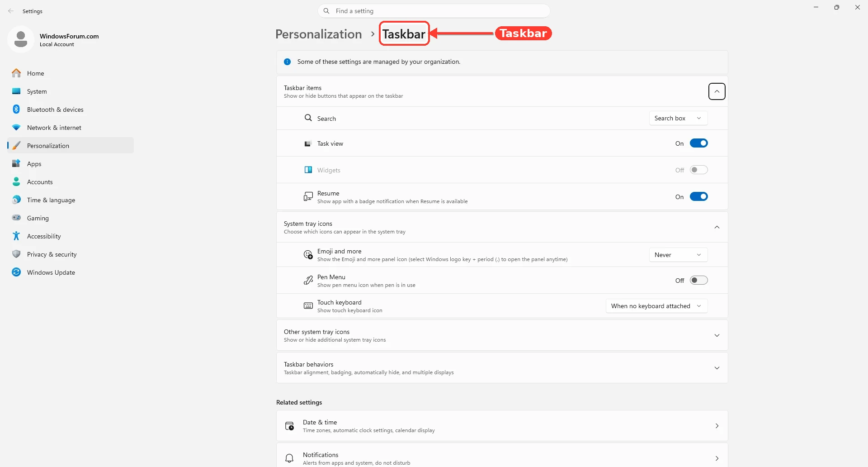
Task: Click the Personalization paintbrush icon
Action: 16,145
